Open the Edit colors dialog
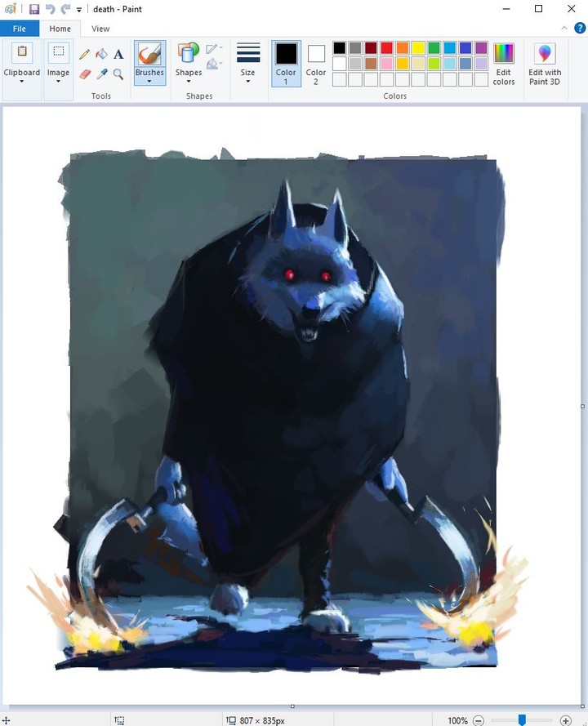The image size is (588, 726). click(x=504, y=64)
